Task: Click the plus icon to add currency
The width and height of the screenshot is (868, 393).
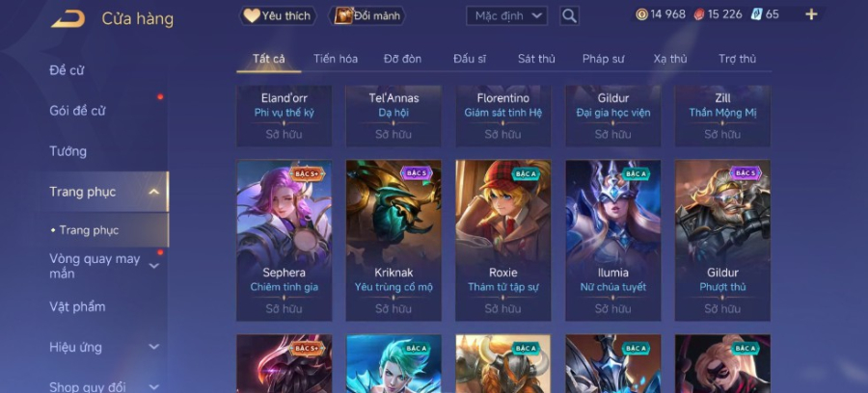Action: tap(811, 14)
